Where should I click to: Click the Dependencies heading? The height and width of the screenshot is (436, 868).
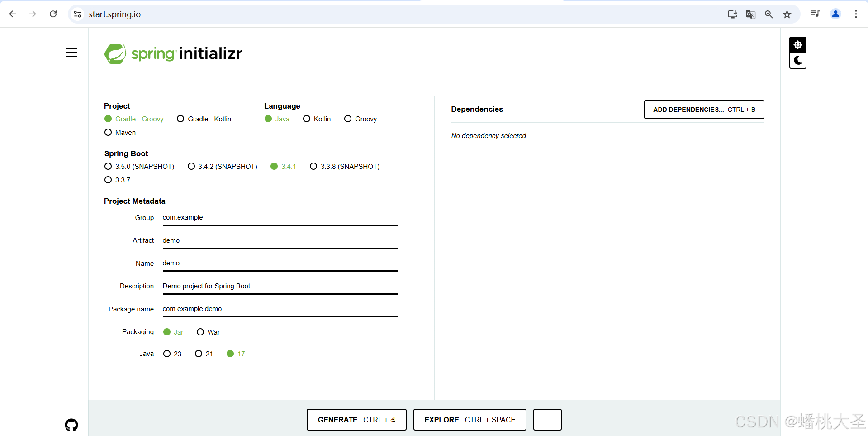[x=477, y=109]
